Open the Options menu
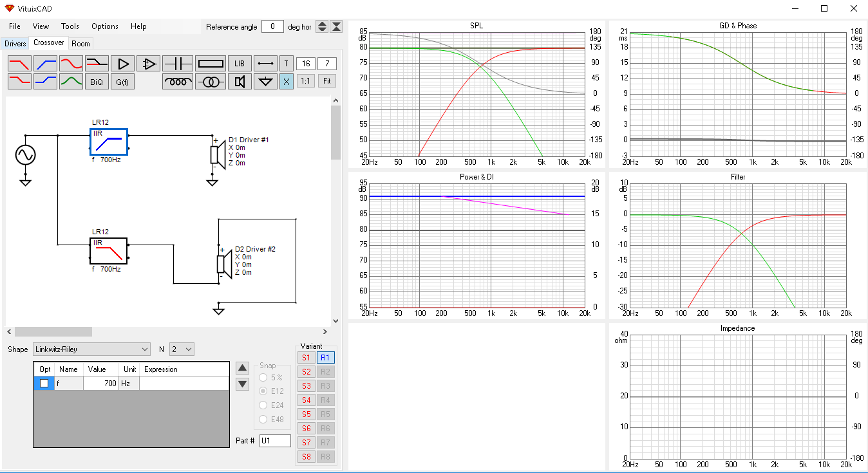This screenshot has width=868, height=473. pos(105,26)
